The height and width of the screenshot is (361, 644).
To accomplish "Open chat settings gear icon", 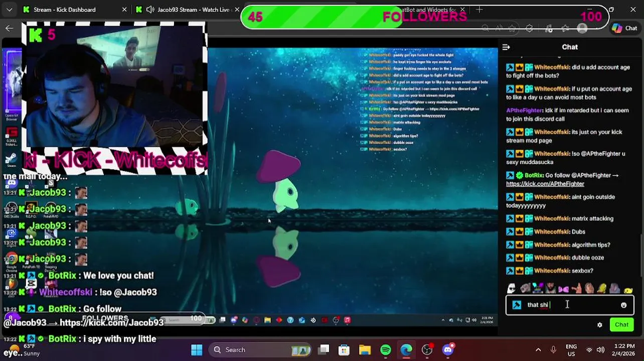I will [x=600, y=325].
